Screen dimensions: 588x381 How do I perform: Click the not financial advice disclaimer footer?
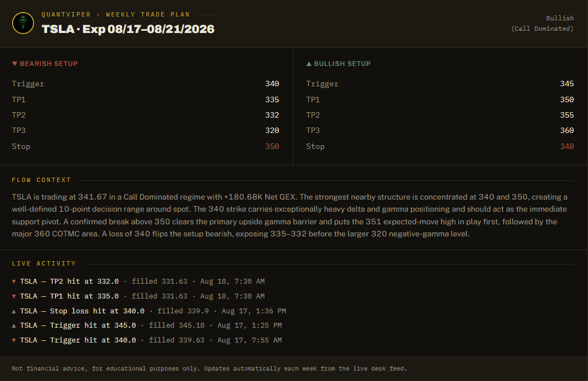(x=209, y=368)
